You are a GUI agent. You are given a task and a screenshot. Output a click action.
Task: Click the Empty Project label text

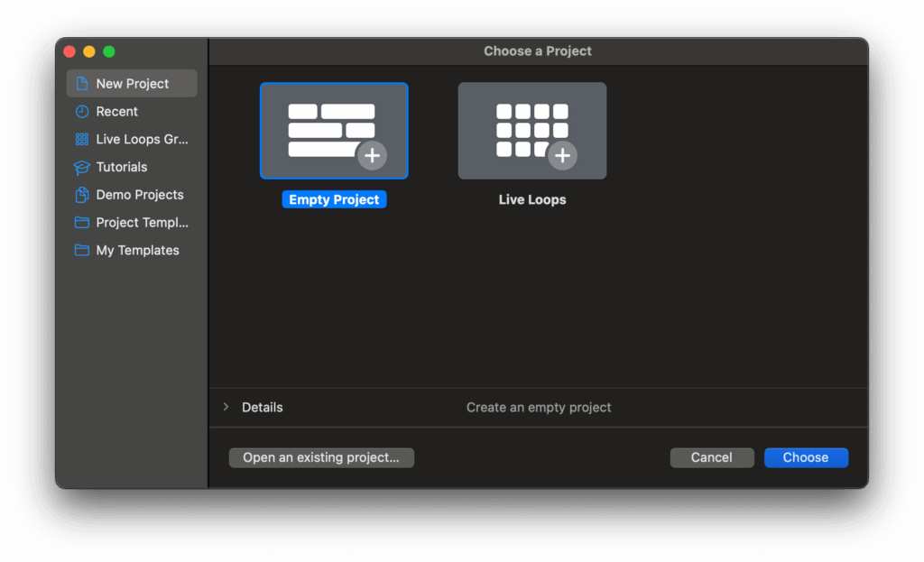(334, 199)
